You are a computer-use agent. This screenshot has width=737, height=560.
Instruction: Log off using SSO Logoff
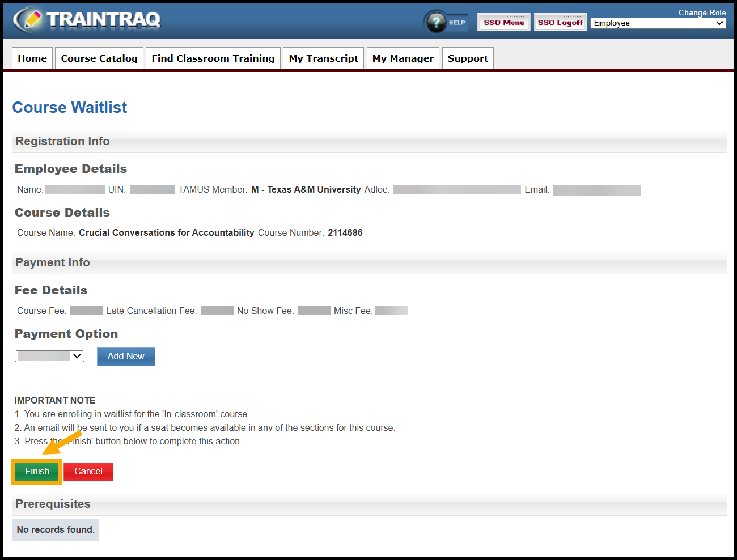point(560,22)
